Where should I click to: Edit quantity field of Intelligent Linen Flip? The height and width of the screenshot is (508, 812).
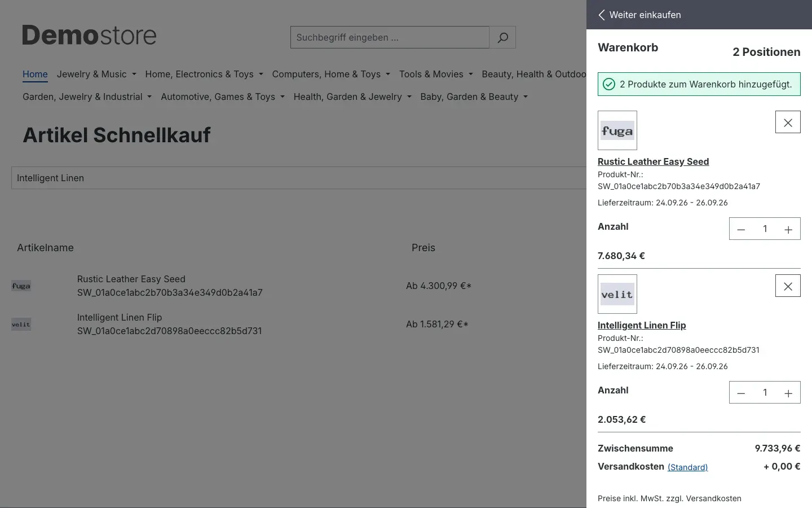765,393
